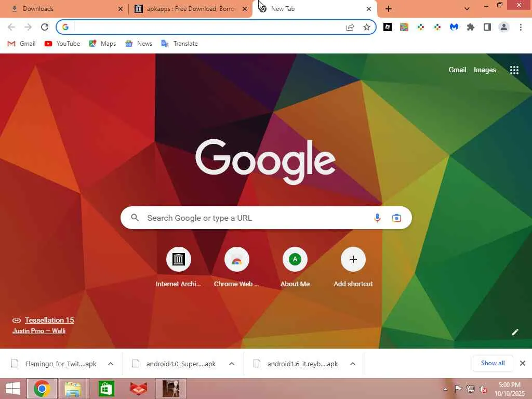
Task: Expand Flamingo_for_Twit apk download options
Action: [111, 364]
